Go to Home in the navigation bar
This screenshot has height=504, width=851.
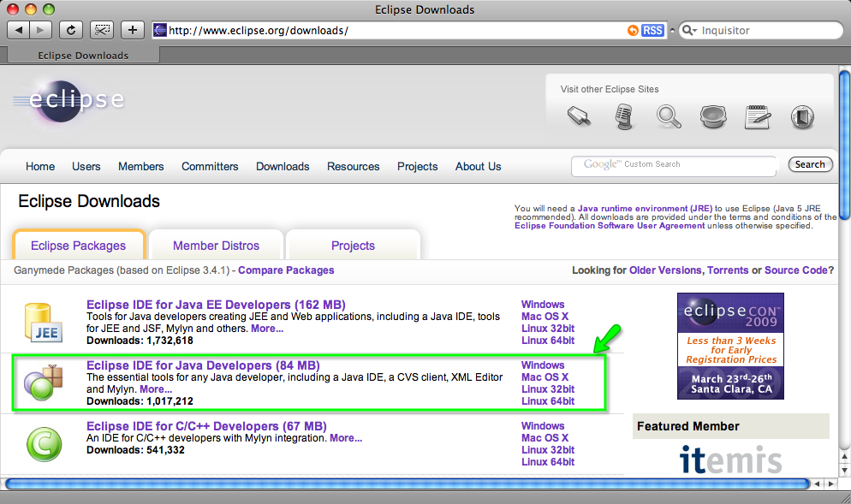[x=40, y=167]
